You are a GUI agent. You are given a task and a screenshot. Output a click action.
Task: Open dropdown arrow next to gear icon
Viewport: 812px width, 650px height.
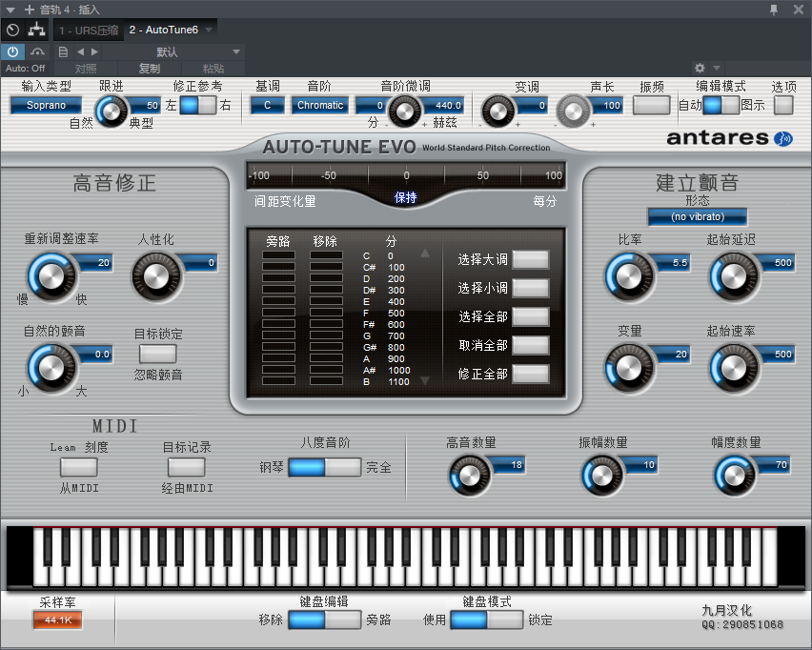(x=717, y=68)
